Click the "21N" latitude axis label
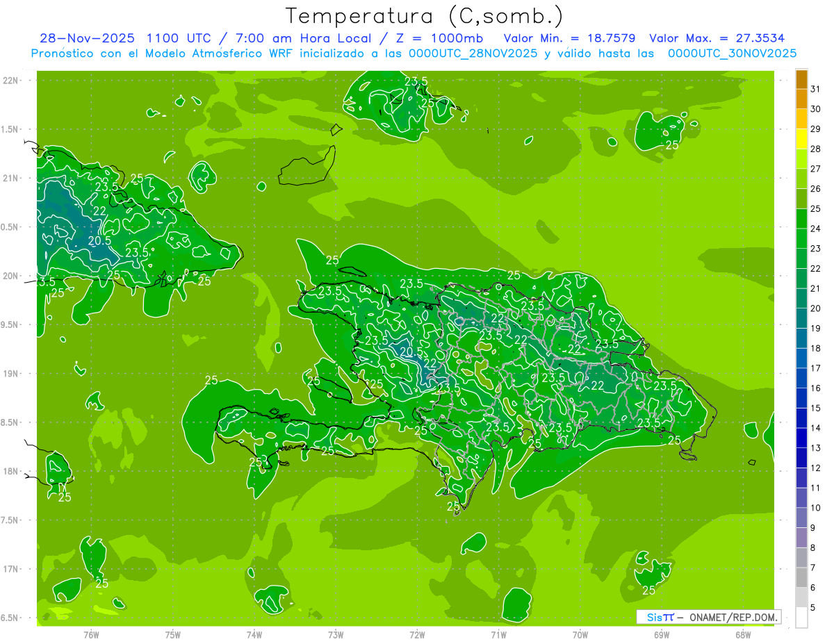 (x=11, y=178)
